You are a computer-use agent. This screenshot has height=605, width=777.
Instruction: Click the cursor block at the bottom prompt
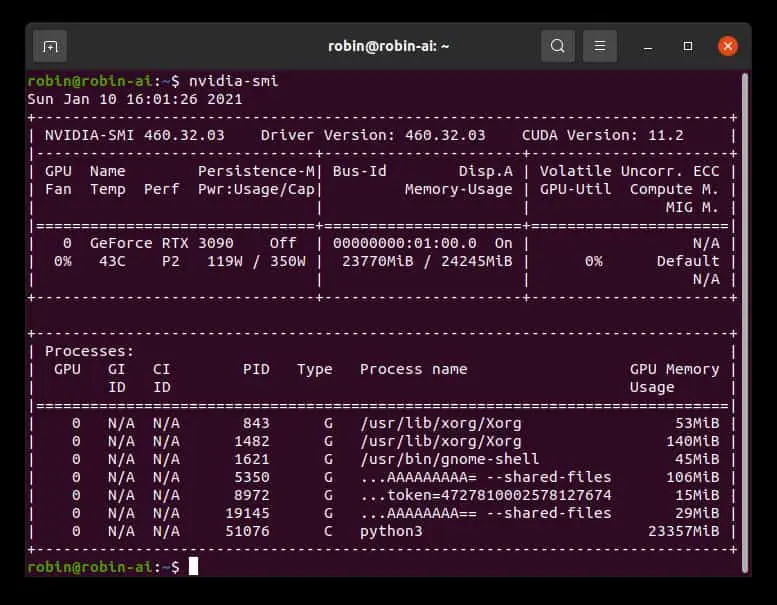coord(193,566)
